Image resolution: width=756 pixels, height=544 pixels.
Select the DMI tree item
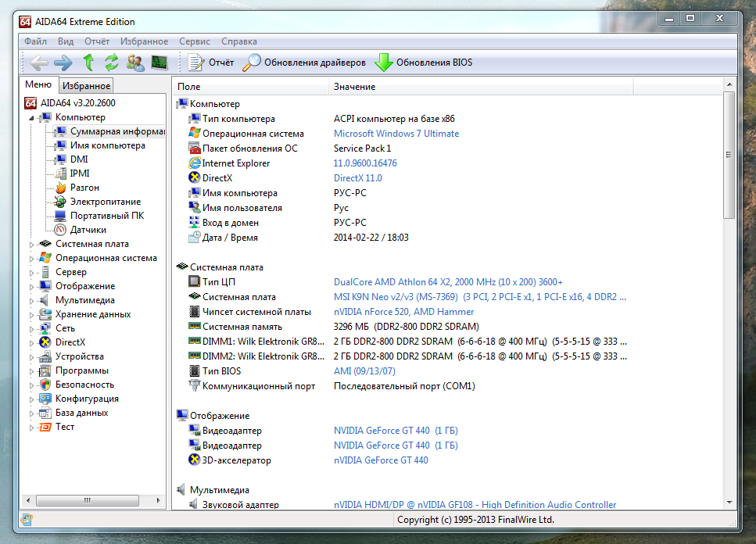click(x=71, y=159)
